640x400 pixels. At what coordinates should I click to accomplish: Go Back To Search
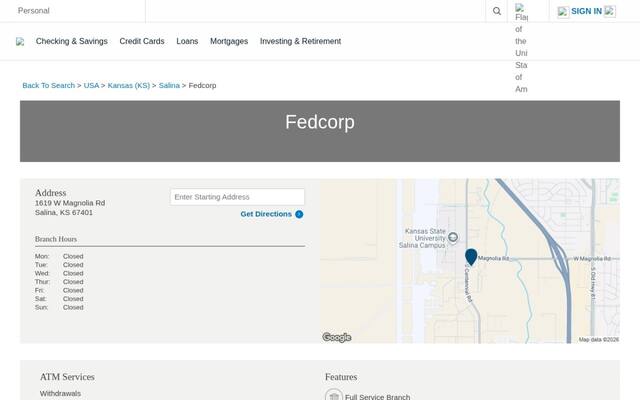(49, 85)
